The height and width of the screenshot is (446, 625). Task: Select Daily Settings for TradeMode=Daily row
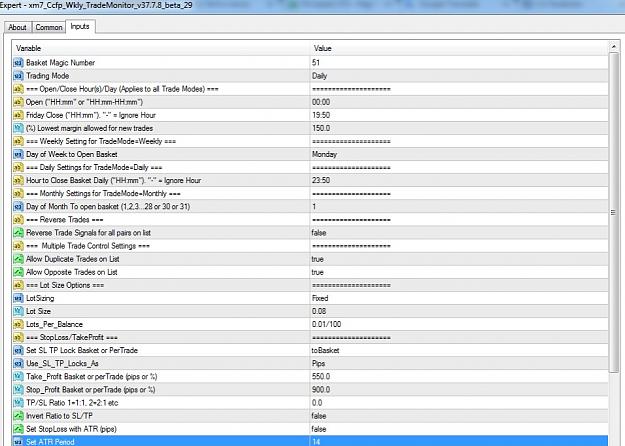[x=310, y=167]
